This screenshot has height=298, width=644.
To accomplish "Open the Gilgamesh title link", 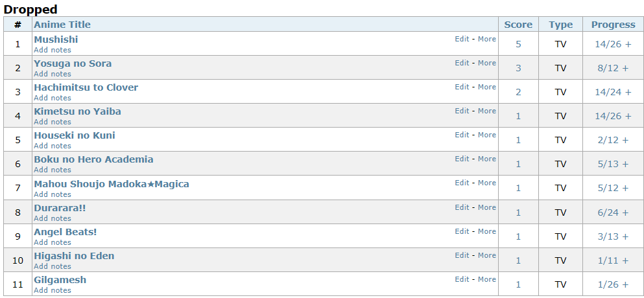I will 60,280.
